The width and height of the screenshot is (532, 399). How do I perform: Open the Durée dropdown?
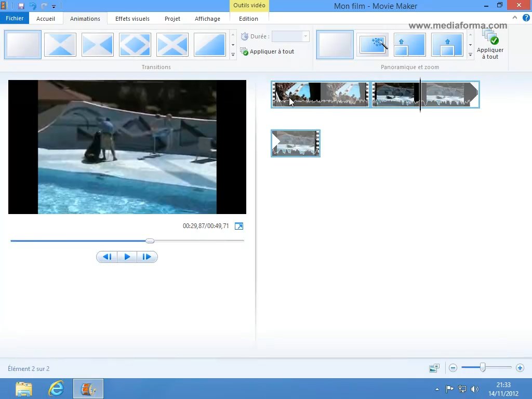point(305,36)
